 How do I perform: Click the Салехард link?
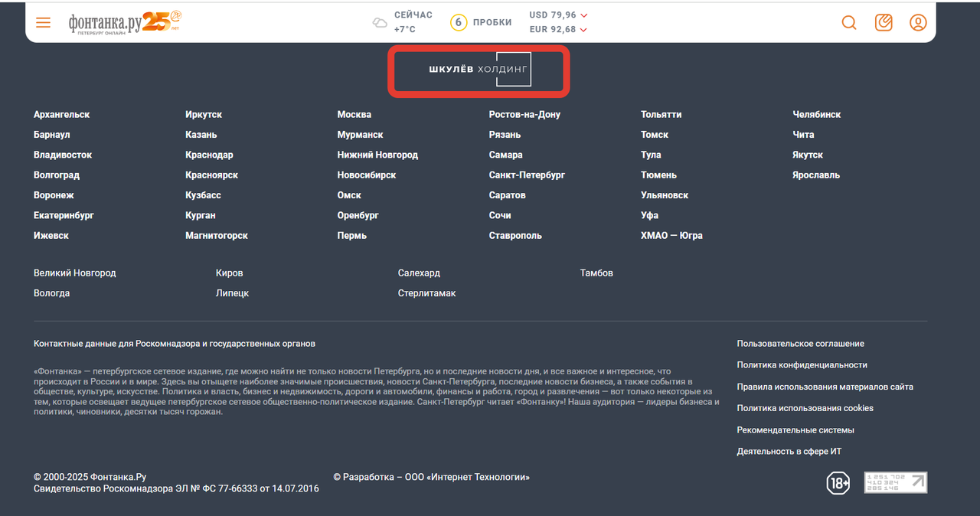419,273
